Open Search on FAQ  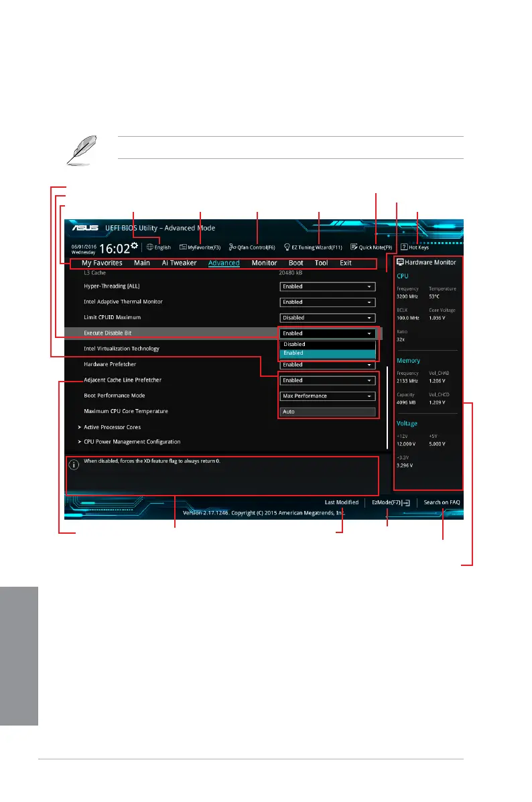442,502
